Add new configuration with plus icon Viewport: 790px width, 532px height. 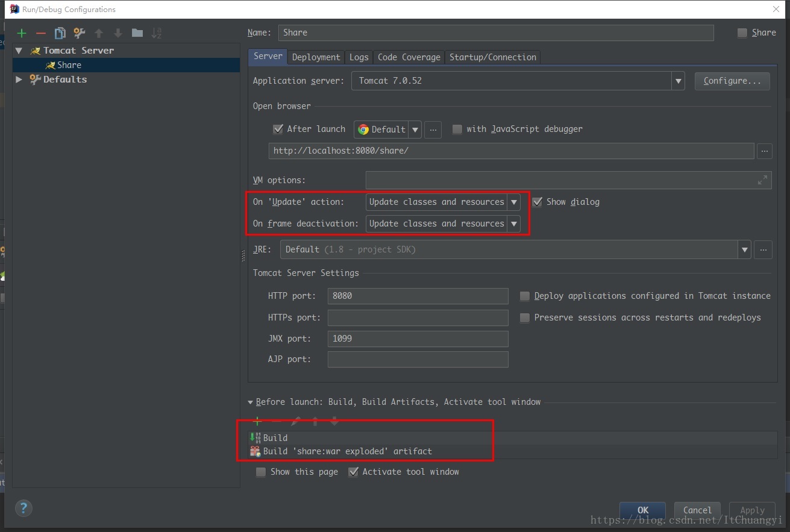[x=22, y=34]
